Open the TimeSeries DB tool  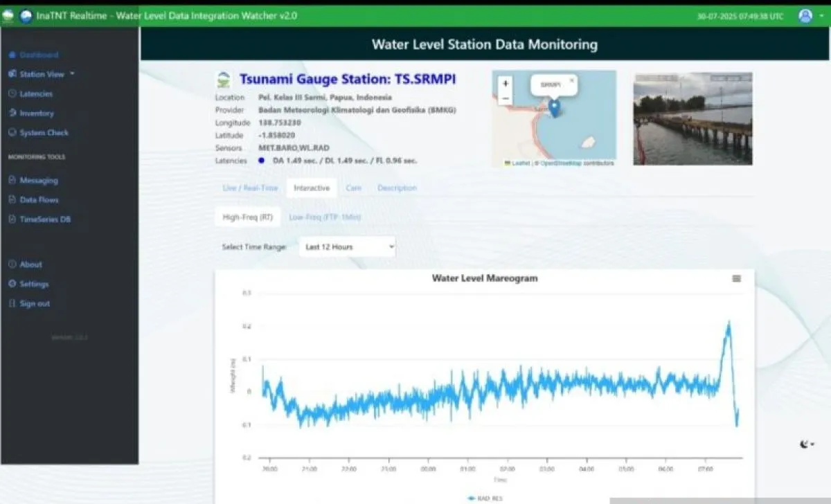43,219
